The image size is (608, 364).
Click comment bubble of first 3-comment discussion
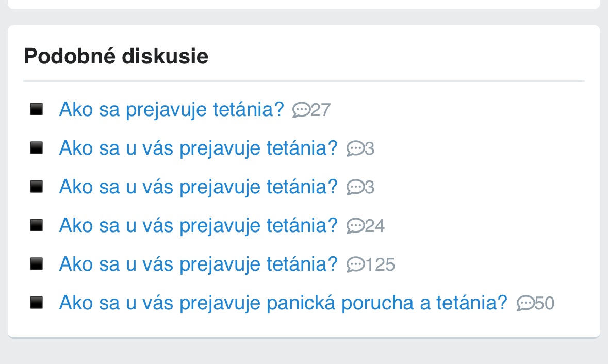click(x=355, y=149)
